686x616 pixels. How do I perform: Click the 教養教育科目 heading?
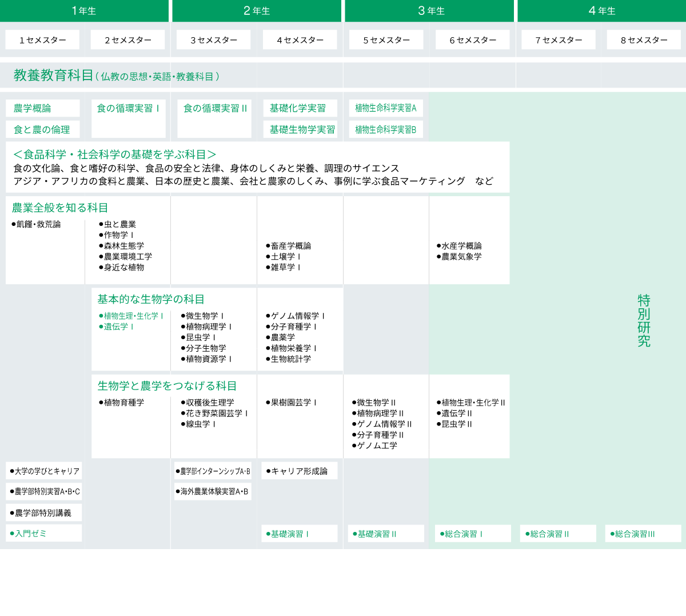(x=53, y=75)
